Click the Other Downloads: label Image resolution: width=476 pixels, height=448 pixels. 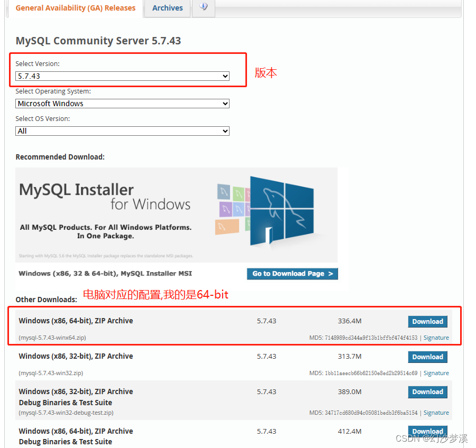pos(47,300)
